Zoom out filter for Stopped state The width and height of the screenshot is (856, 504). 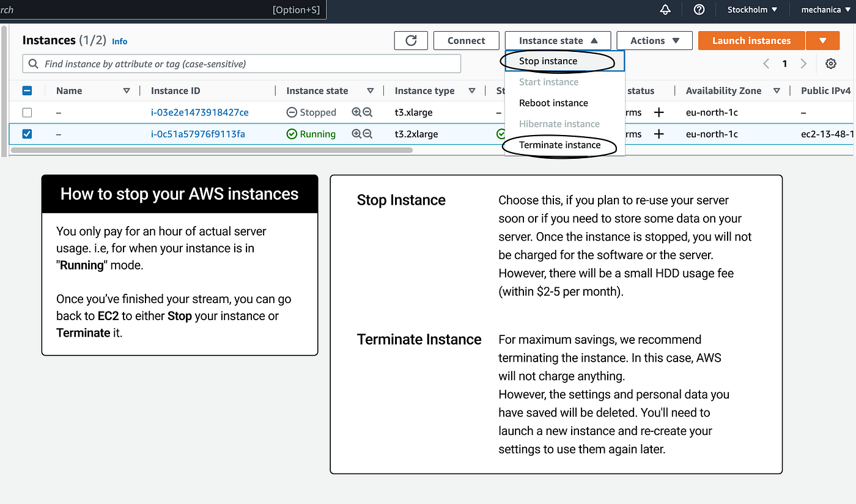367,112
